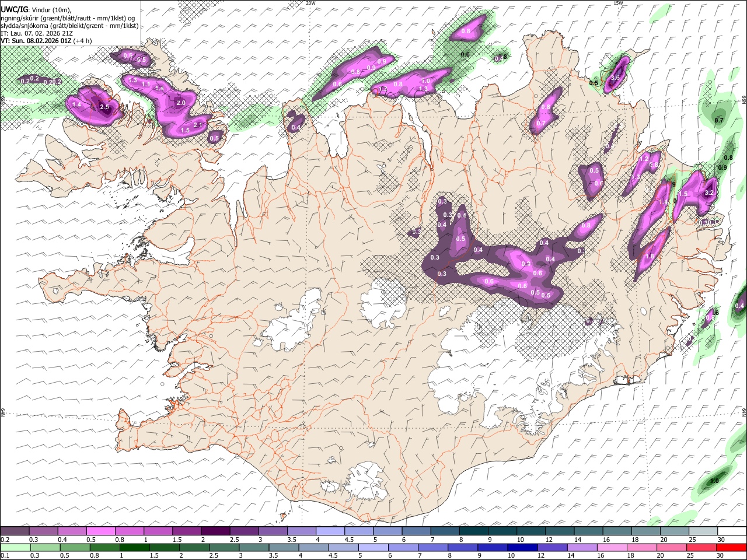Viewport: 747px width, 560px height.
Task: Click the 1.8 precipitation value in the east
Action: (650, 256)
